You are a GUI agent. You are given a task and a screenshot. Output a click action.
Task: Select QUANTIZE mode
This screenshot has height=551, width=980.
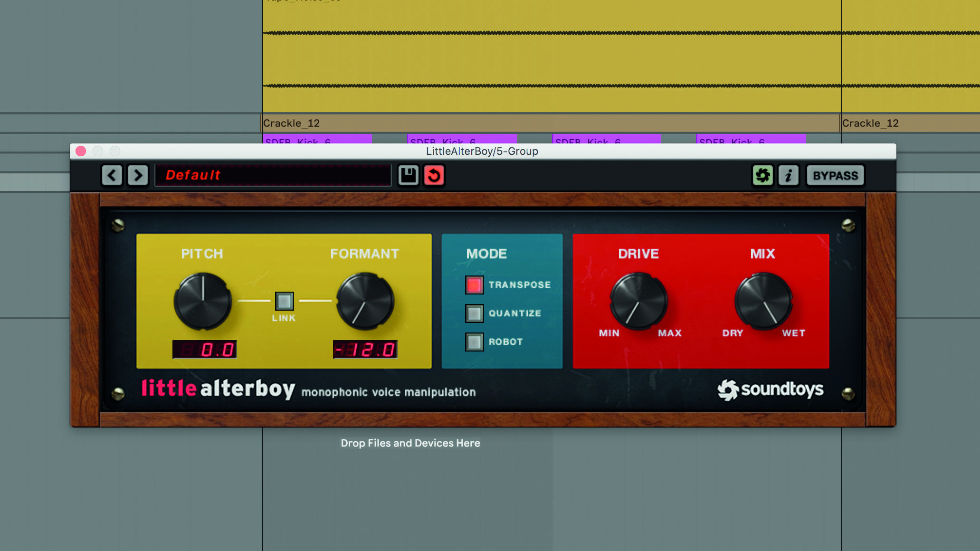coord(474,313)
